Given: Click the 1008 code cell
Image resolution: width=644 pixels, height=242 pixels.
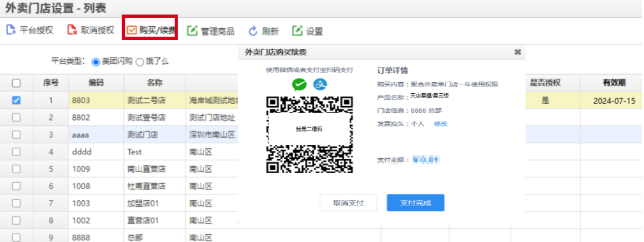Looking at the screenshot, I should tap(96, 186).
